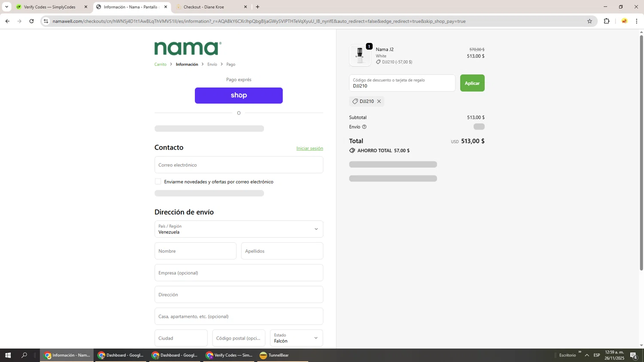
Task: Remove the DJJ210 discount code tag
Action: point(379,101)
